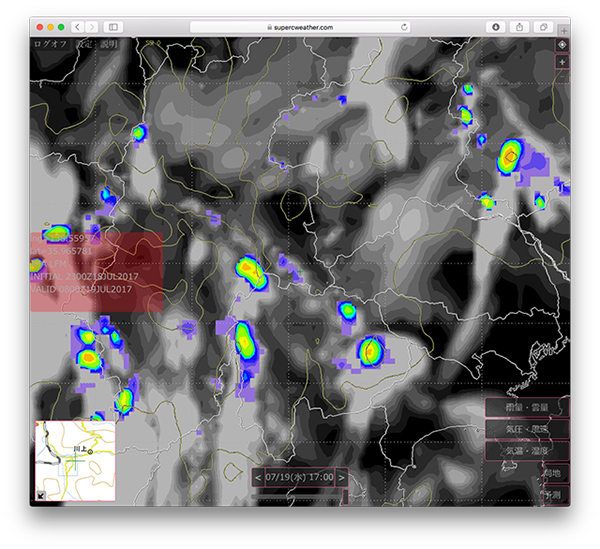This screenshot has height=549, width=600.
Task: Step to next time with right arrow
Action: pyautogui.click(x=341, y=477)
